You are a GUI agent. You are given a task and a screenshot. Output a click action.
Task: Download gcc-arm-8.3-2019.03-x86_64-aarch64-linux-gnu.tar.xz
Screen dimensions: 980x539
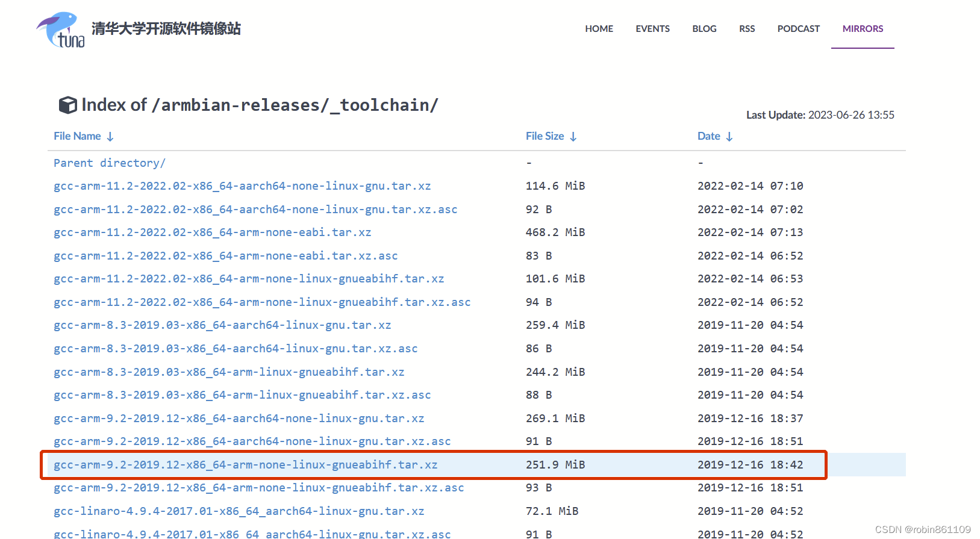point(222,325)
